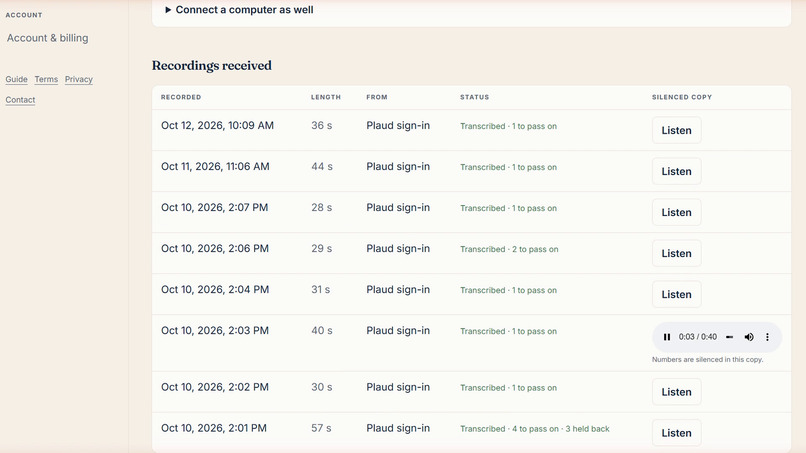The height and width of the screenshot is (453, 806).
Task: Click the "Status" column header
Action: click(474, 97)
